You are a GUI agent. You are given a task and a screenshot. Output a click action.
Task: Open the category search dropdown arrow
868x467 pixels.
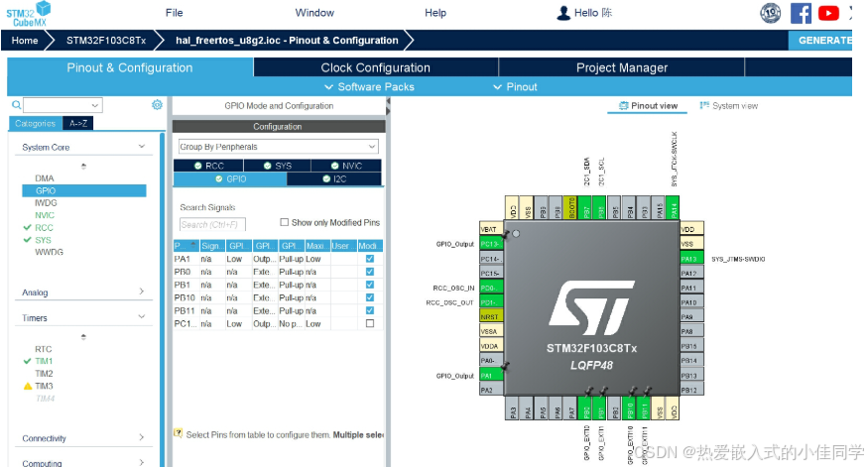(94, 105)
